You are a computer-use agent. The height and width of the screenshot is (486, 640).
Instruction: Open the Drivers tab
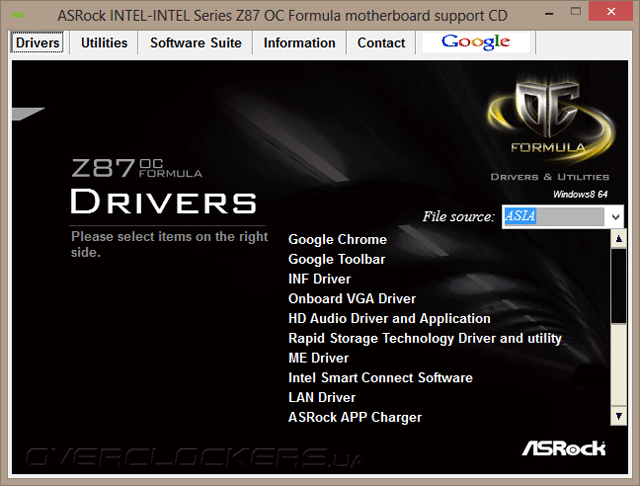37,42
